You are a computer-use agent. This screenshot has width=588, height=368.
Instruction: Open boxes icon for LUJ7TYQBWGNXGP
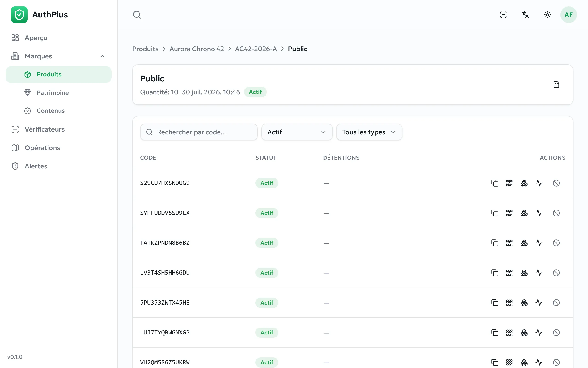[524, 333]
